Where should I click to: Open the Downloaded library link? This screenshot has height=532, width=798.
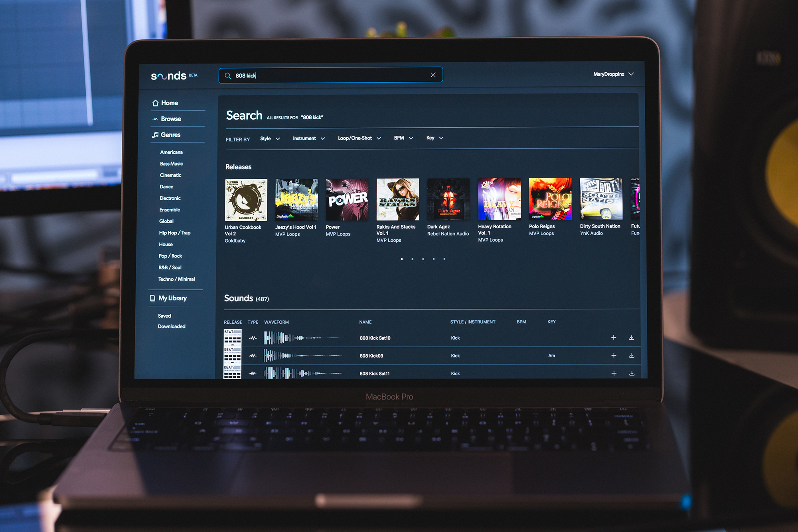click(172, 326)
